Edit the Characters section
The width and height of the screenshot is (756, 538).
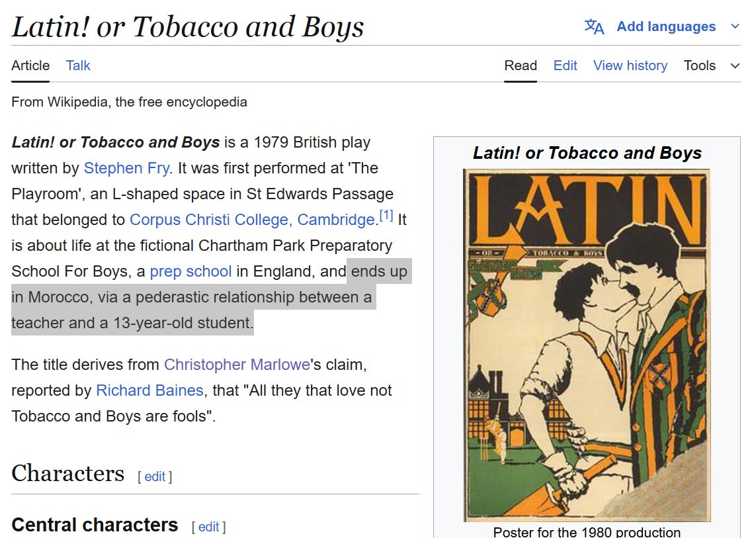click(155, 476)
